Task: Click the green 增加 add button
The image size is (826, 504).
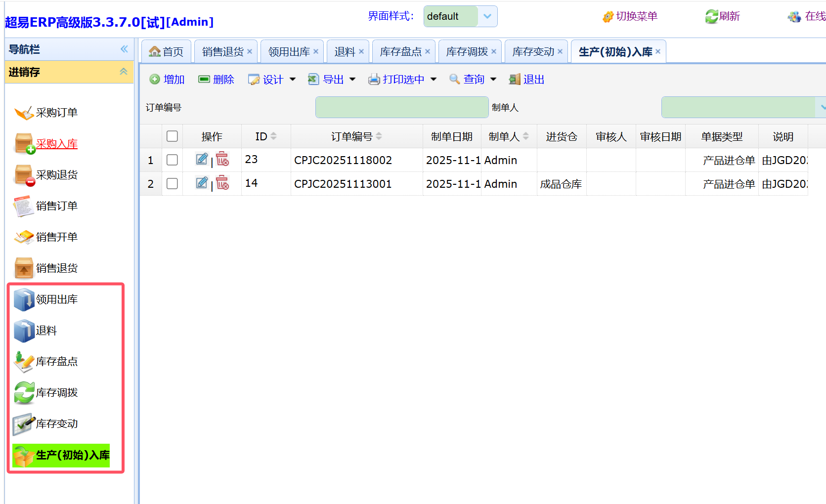Action: [x=167, y=80]
